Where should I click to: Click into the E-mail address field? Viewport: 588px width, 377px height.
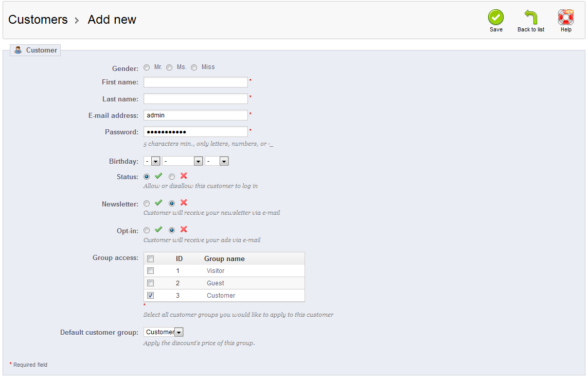[x=195, y=115]
